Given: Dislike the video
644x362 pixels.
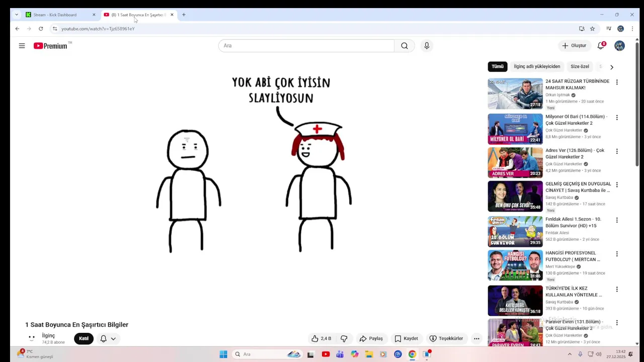Looking at the screenshot, I should 344,338.
